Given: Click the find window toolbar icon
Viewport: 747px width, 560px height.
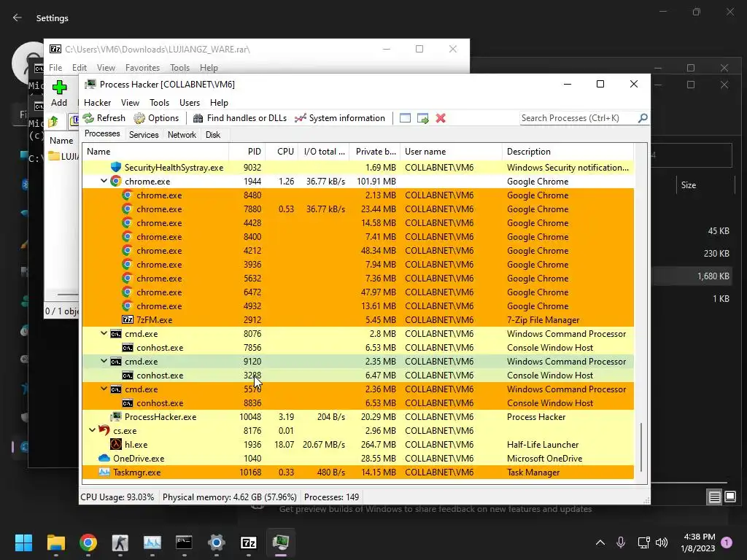Looking at the screenshot, I should 405,118.
